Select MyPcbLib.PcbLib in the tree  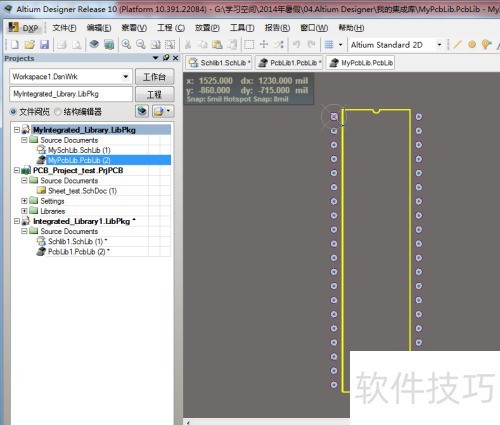[x=79, y=160]
